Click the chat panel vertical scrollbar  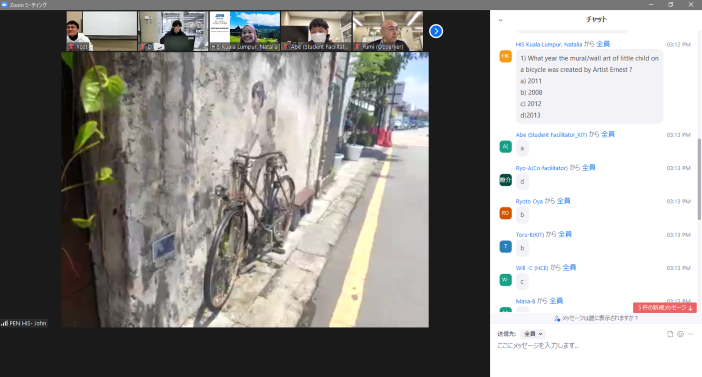(699, 179)
